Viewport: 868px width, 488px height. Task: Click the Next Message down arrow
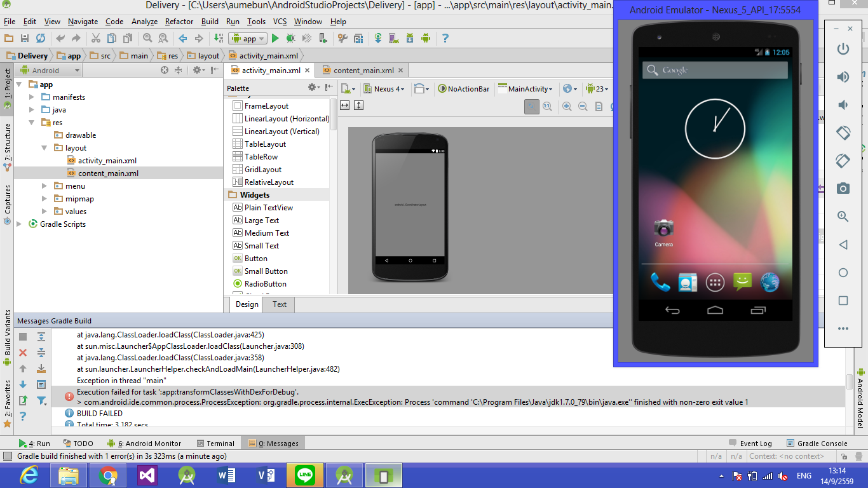[x=23, y=384]
